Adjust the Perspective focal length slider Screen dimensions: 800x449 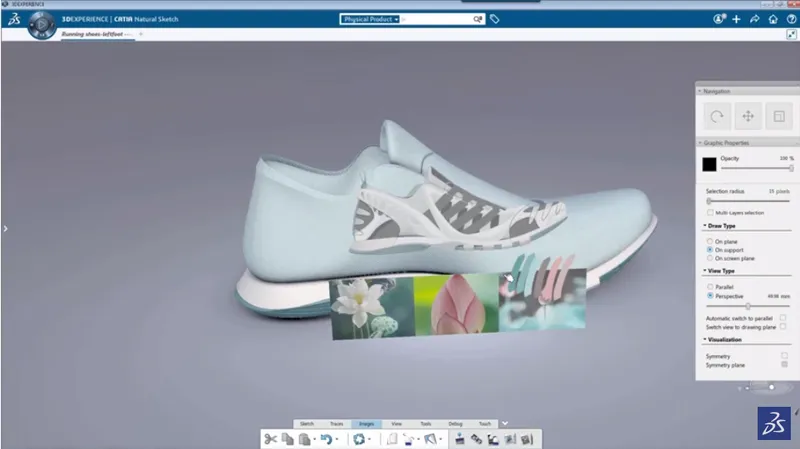click(748, 306)
